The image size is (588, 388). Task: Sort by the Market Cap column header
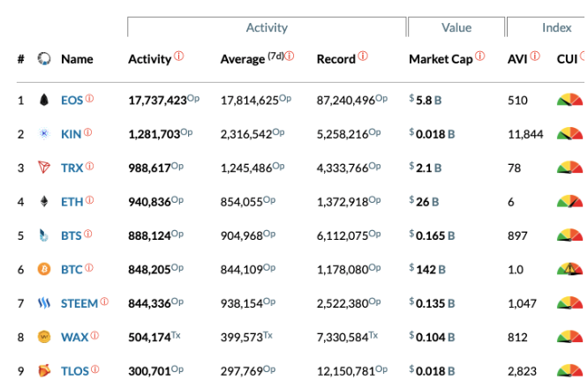441,59
